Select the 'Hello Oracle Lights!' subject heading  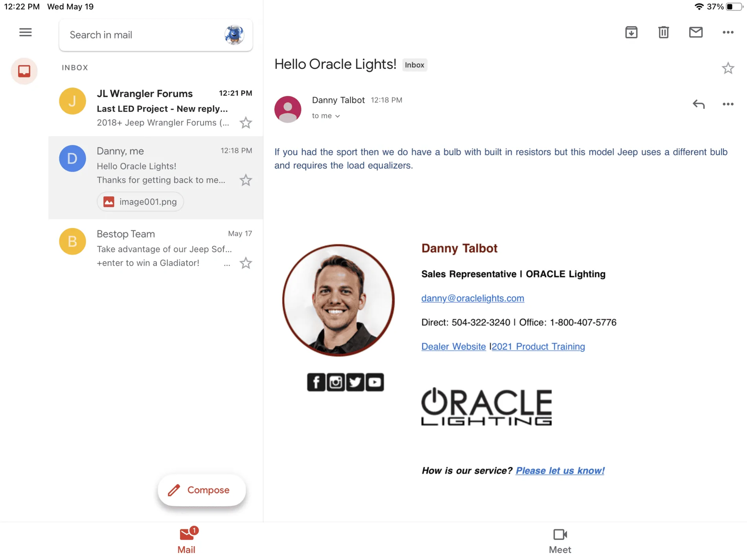pos(335,64)
